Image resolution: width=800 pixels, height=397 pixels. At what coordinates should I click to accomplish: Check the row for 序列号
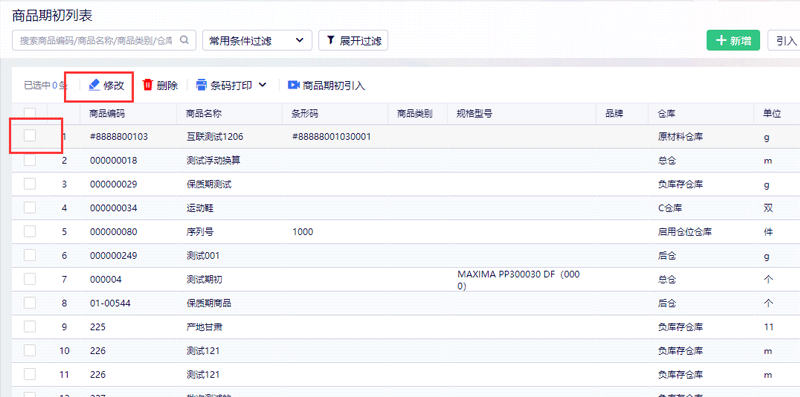pyautogui.click(x=30, y=231)
